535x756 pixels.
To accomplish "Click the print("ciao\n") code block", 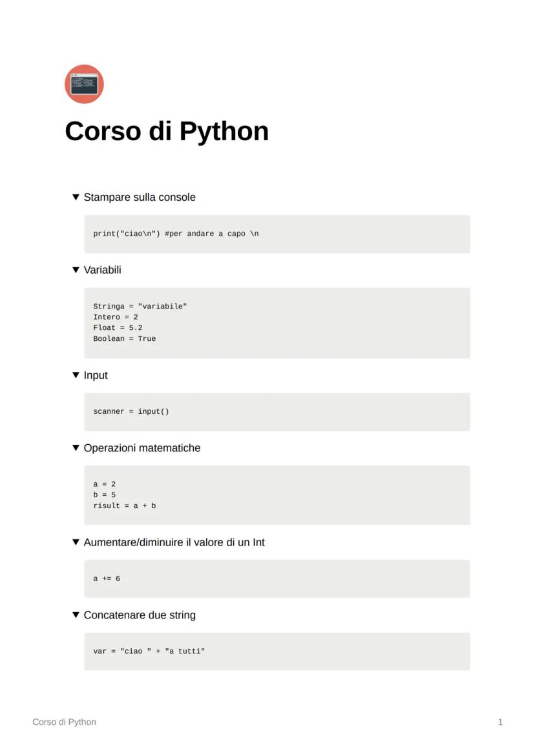I will (x=277, y=234).
